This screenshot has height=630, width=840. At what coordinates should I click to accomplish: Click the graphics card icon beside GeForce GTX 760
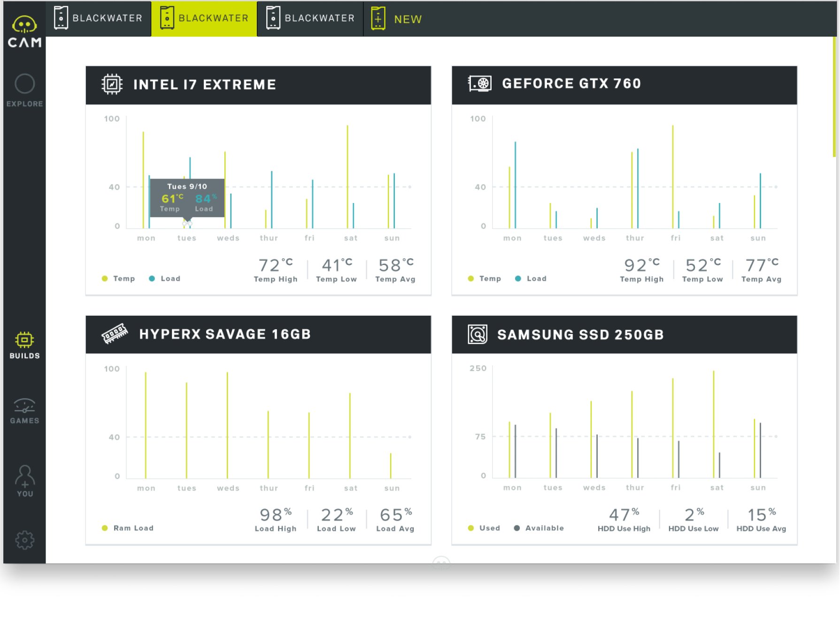tap(479, 84)
